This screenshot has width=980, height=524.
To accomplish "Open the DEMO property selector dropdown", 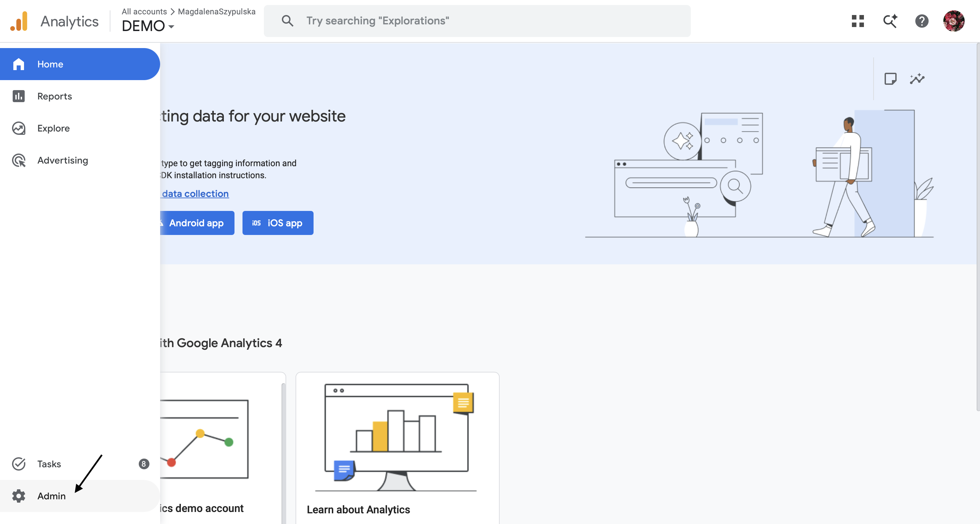I will [148, 26].
